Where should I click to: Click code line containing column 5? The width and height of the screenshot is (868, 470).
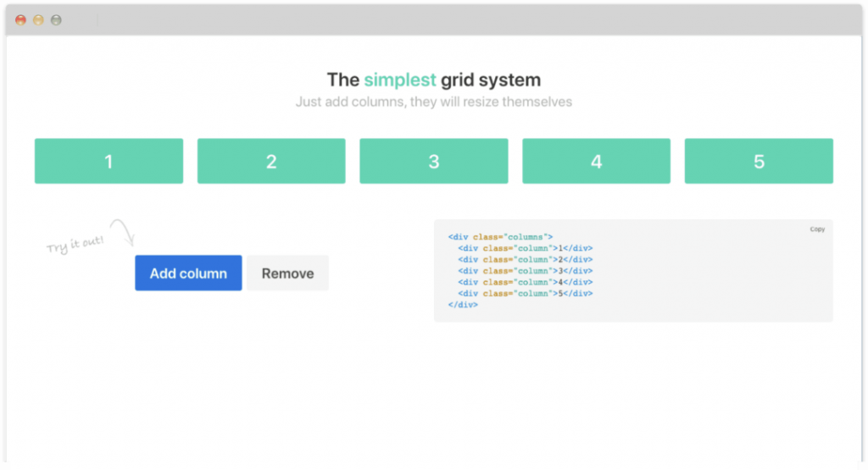coord(526,294)
